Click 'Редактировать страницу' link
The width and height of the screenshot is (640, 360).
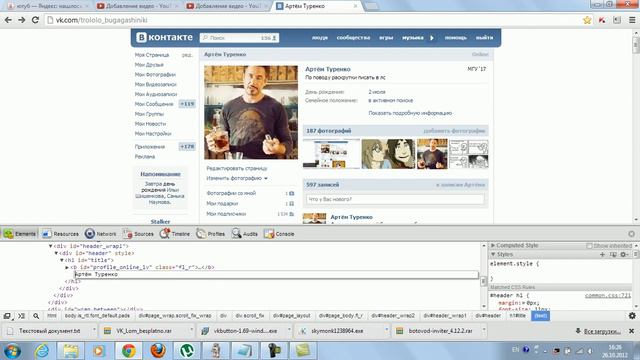(x=237, y=168)
